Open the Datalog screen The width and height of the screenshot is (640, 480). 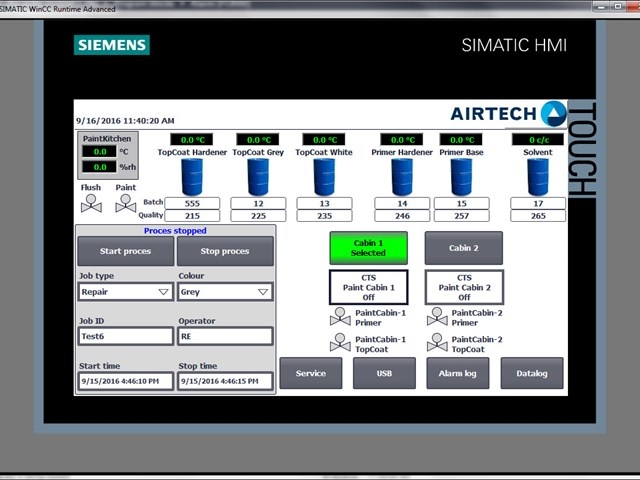[x=532, y=373]
